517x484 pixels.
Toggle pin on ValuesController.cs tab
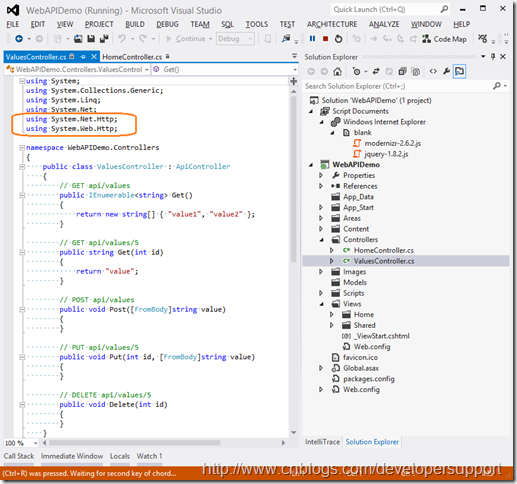tap(83, 57)
